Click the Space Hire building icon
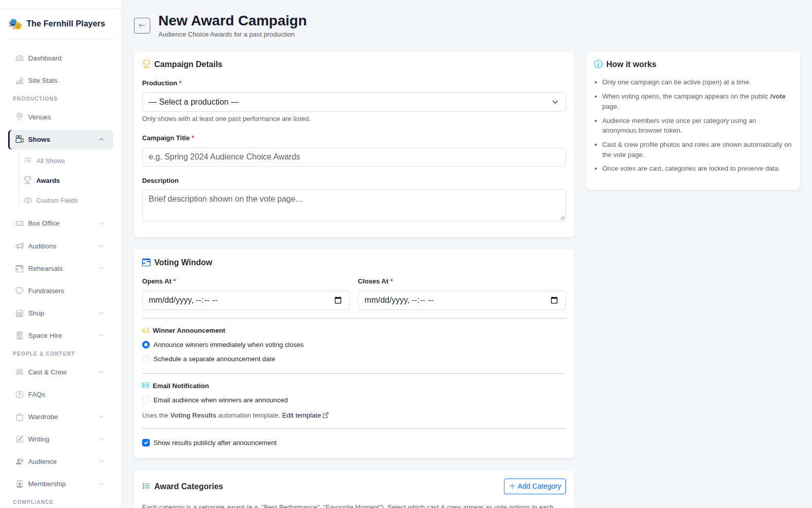 click(x=19, y=336)
